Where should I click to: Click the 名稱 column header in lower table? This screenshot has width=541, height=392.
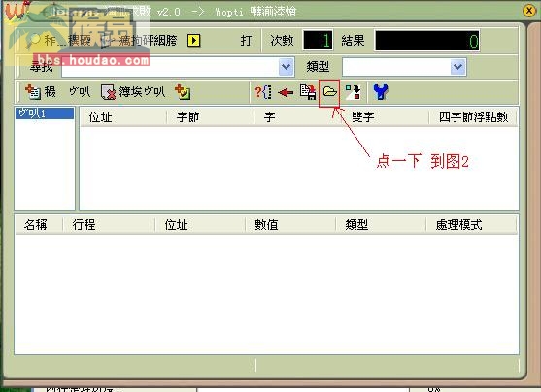(x=39, y=225)
